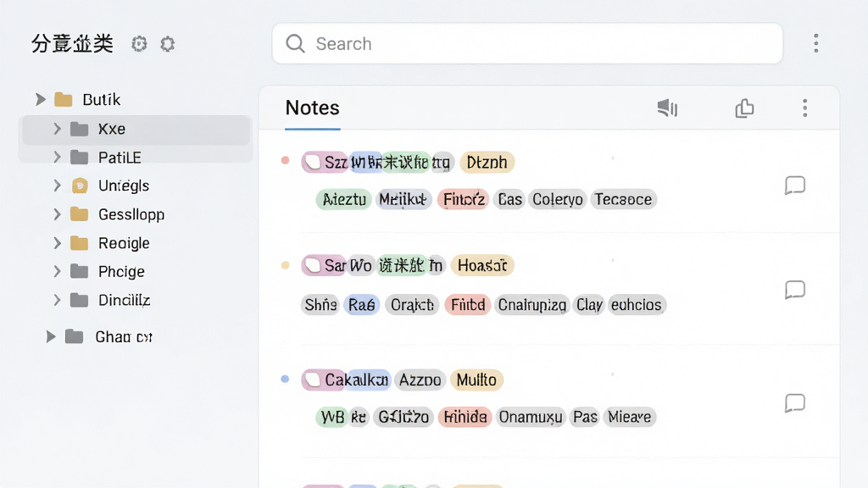Click the speaker icon in Notes header
Screen dimensions: 868x488
(x=668, y=108)
